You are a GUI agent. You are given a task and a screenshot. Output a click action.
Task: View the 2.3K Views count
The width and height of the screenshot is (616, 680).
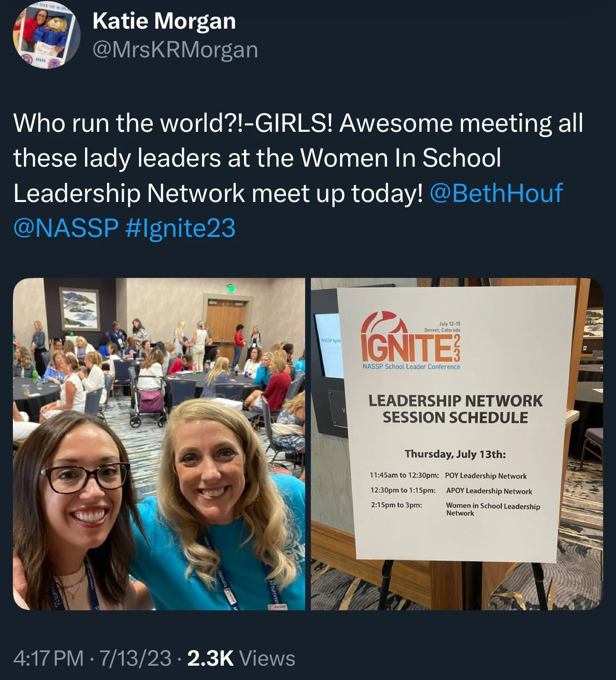click(241, 658)
